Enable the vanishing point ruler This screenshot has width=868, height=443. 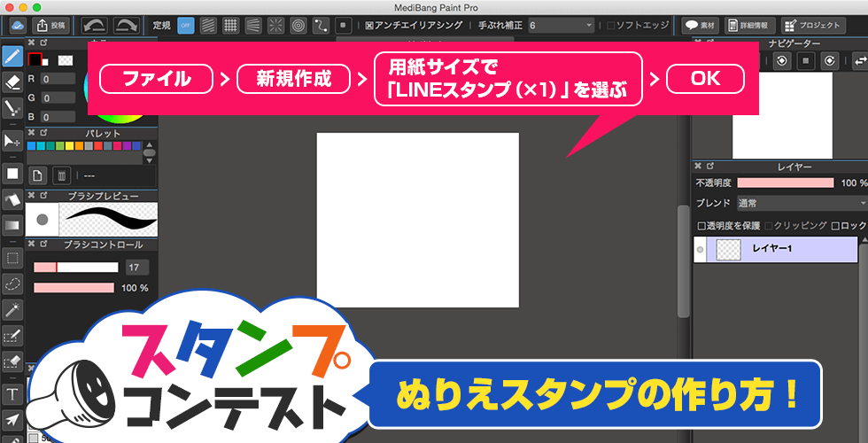coord(252,26)
